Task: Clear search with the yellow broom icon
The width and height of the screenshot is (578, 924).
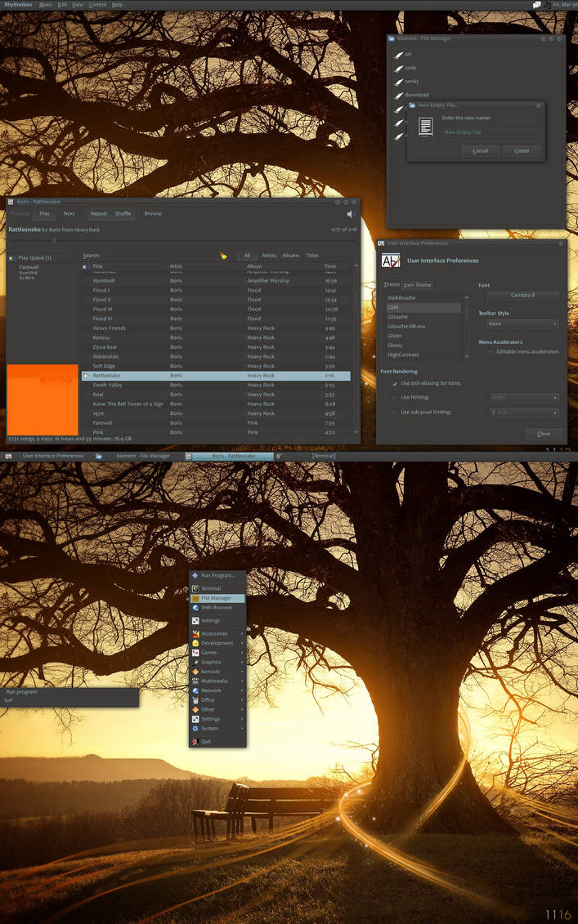Action: click(223, 256)
